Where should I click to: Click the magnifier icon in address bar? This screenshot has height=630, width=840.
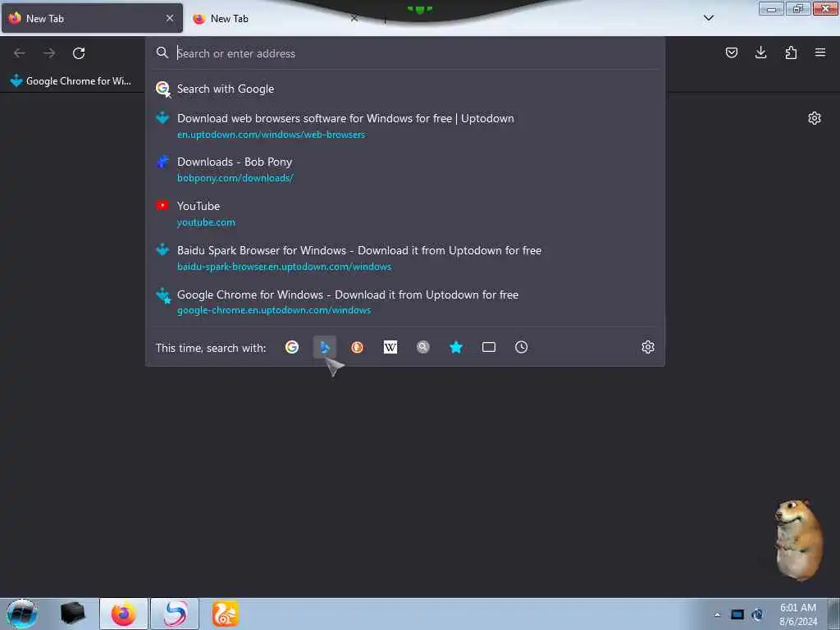tap(162, 52)
